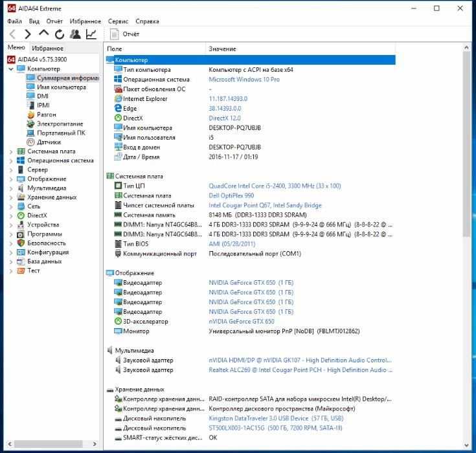Collapse the Компьютер tree node
476x453 pixels.
pyautogui.click(x=11, y=69)
